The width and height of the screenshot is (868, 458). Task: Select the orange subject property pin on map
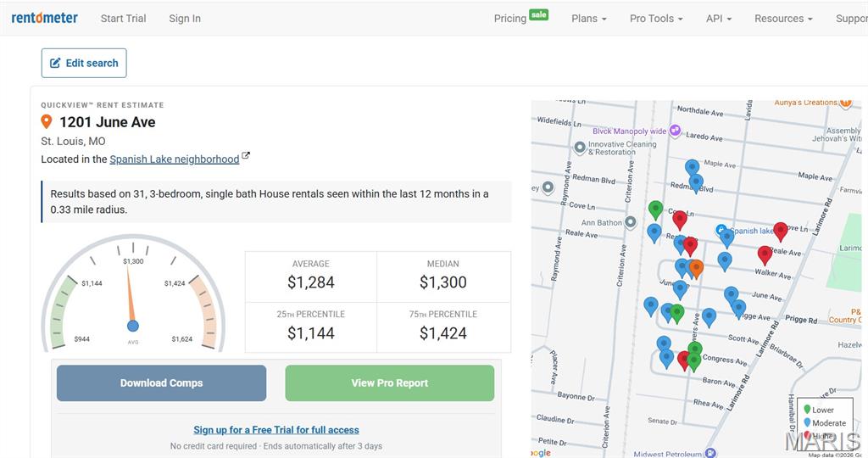click(x=697, y=269)
